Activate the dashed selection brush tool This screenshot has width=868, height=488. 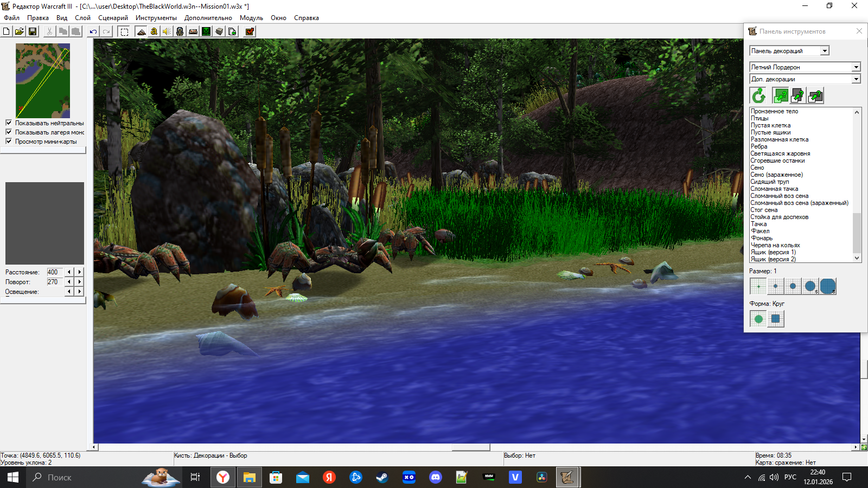pyautogui.click(x=124, y=31)
